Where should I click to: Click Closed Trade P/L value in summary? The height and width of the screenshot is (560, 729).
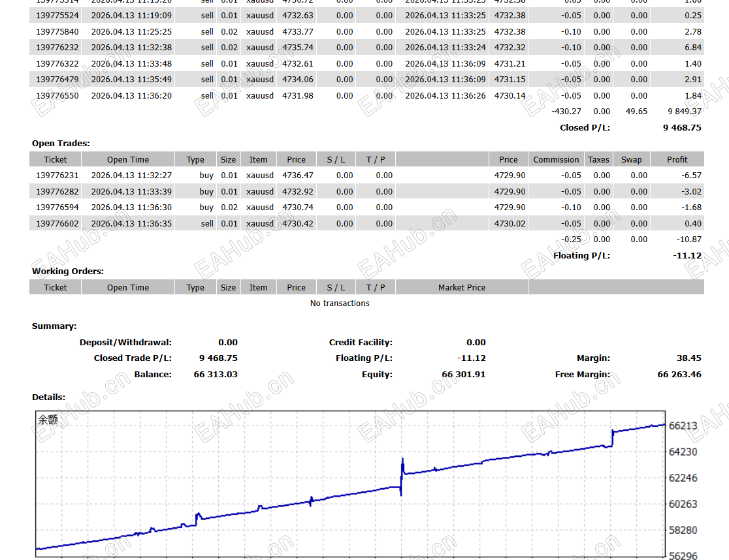(218, 358)
